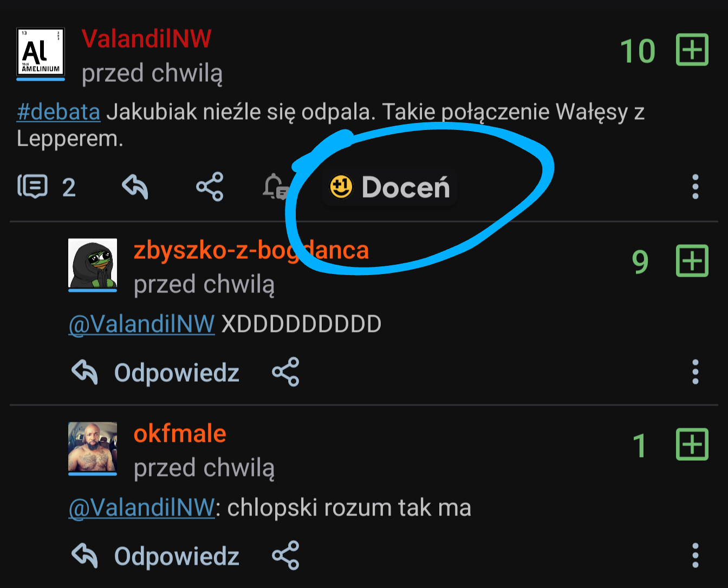The image size is (728, 588).
Task: Open zbyszko-z-bogdanca's Pepe avatar
Action: (93, 263)
